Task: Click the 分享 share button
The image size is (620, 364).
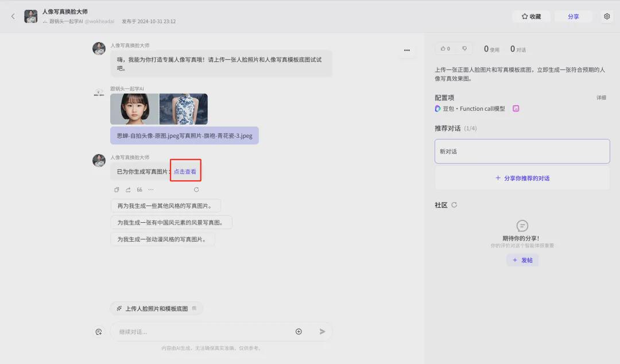Action: click(x=573, y=16)
